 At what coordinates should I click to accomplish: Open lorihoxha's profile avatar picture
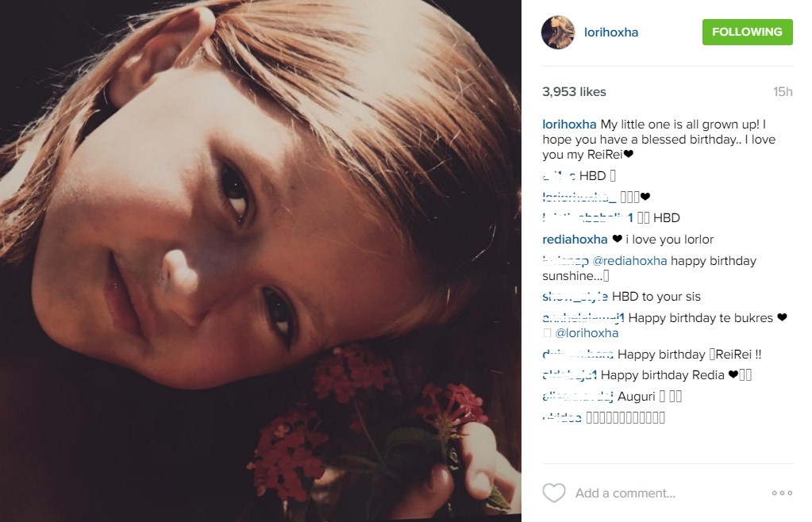(558, 32)
